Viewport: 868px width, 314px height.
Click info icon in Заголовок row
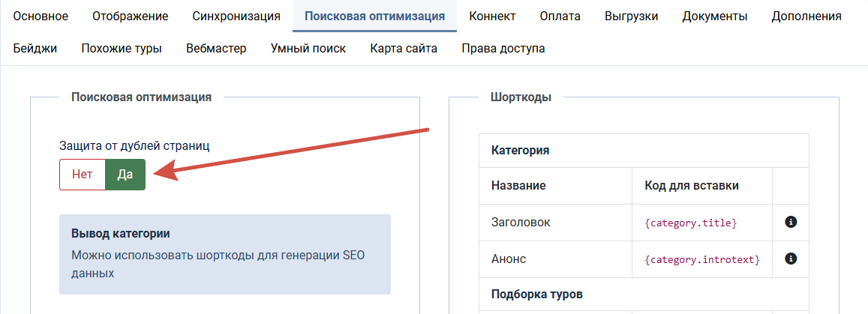click(791, 222)
